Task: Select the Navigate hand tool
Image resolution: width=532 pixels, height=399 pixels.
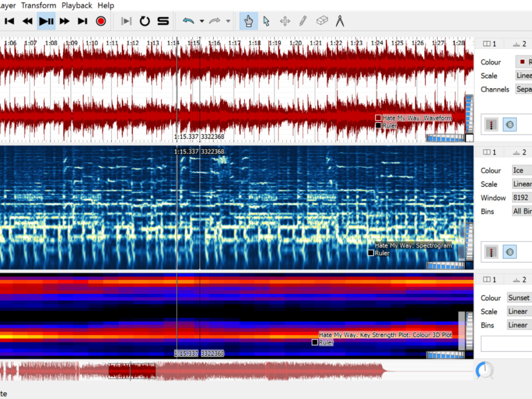Action: tap(249, 21)
